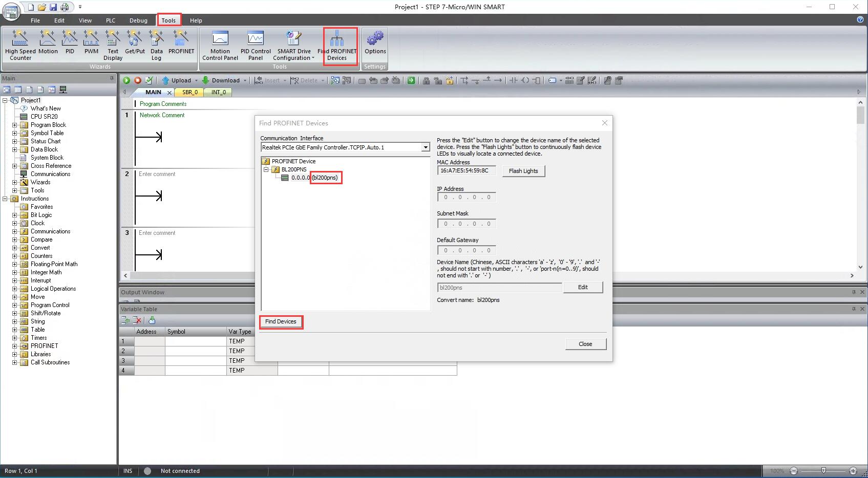868x478 pixels.
Task: Collapse the BL200PNS node in device tree
Action: (x=266, y=169)
